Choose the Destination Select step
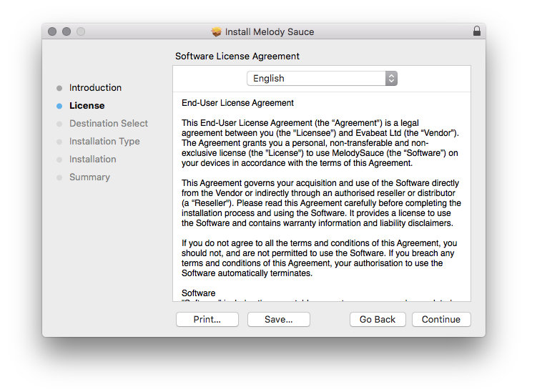 point(109,124)
